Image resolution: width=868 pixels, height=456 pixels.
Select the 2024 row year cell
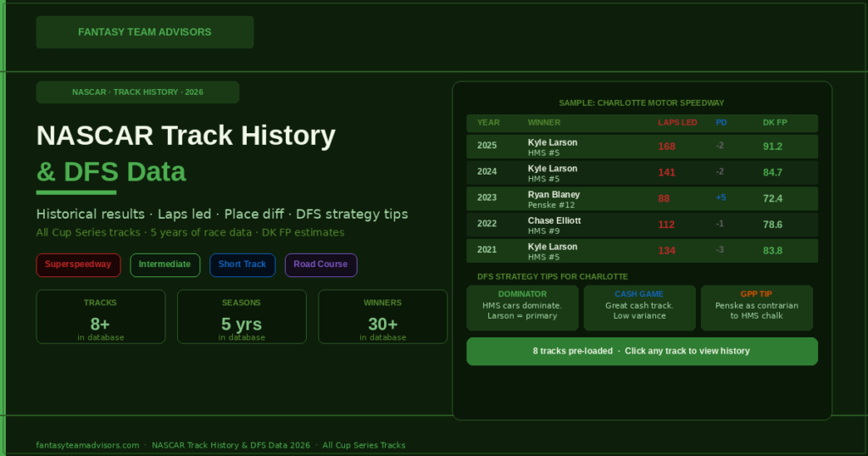(x=487, y=172)
